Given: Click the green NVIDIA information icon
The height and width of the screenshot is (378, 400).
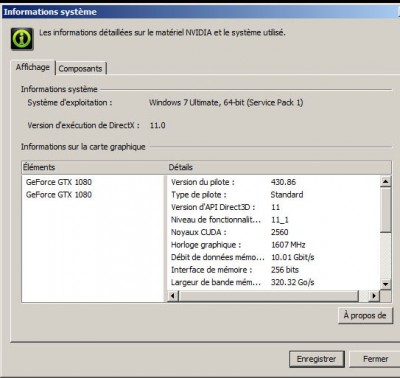Looking at the screenshot, I should pyautogui.click(x=22, y=39).
